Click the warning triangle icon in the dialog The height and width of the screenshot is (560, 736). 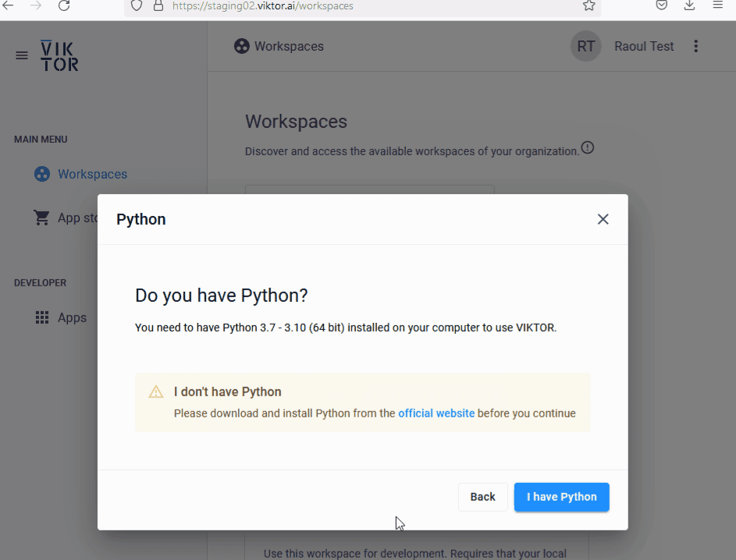(x=156, y=392)
